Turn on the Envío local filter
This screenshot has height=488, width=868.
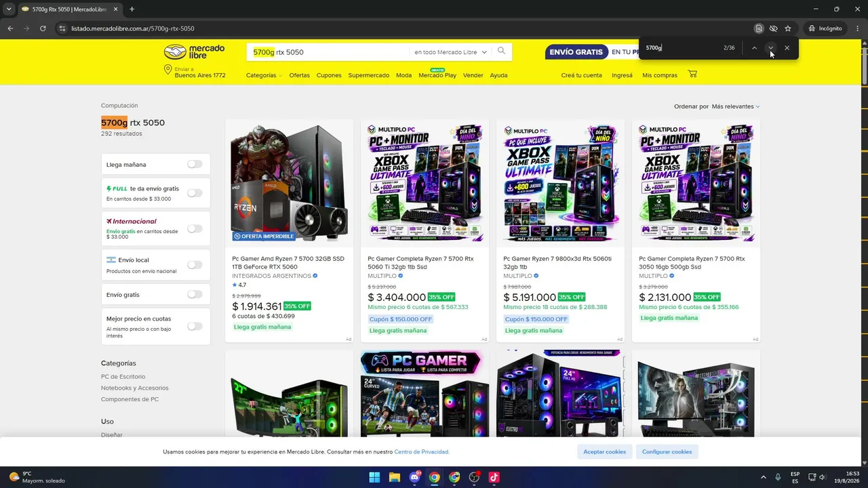[x=195, y=265]
